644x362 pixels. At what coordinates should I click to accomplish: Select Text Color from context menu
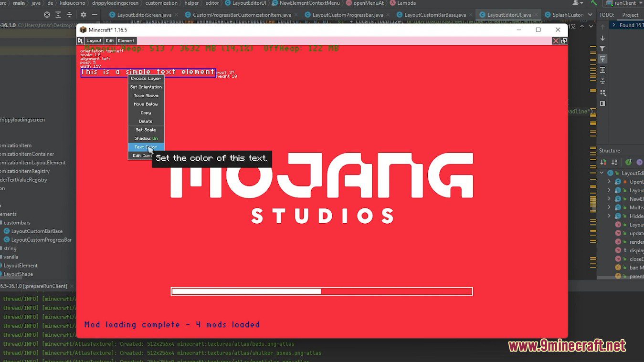(x=146, y=147)
